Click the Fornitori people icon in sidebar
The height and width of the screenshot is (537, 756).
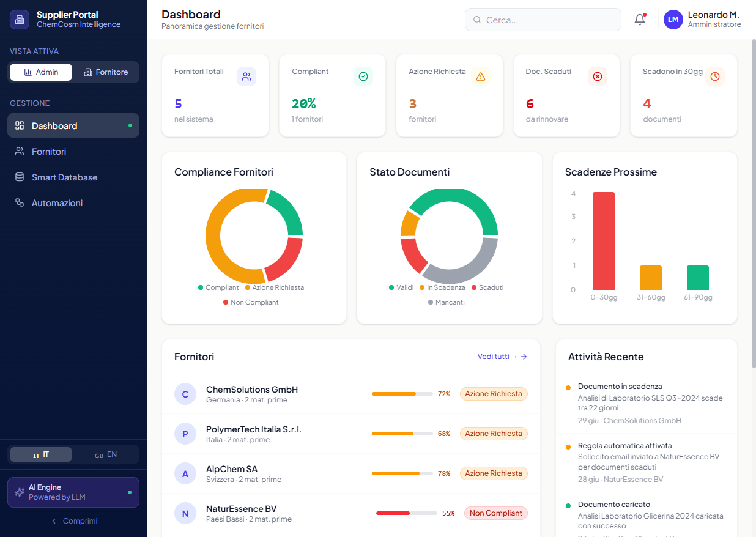coord(20,151)
